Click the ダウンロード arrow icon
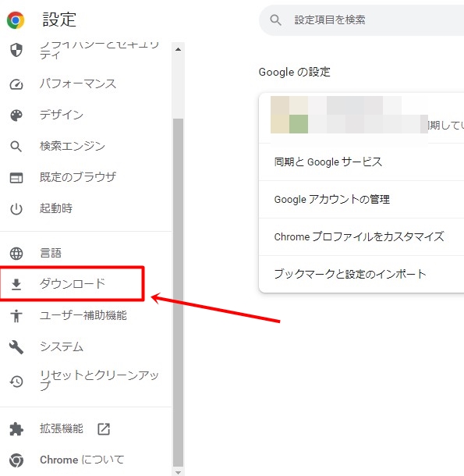The width and height of the screenshot is (464, 476). (16, 284)
